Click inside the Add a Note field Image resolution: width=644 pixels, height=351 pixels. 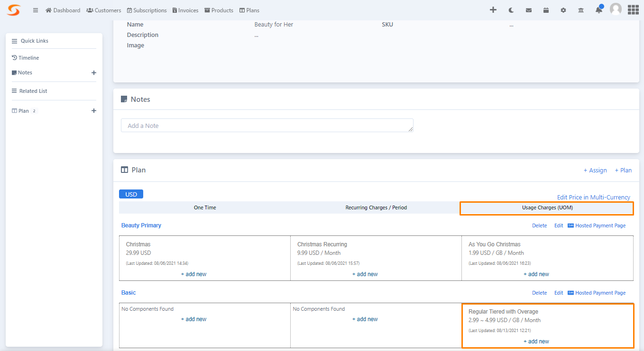267,125
